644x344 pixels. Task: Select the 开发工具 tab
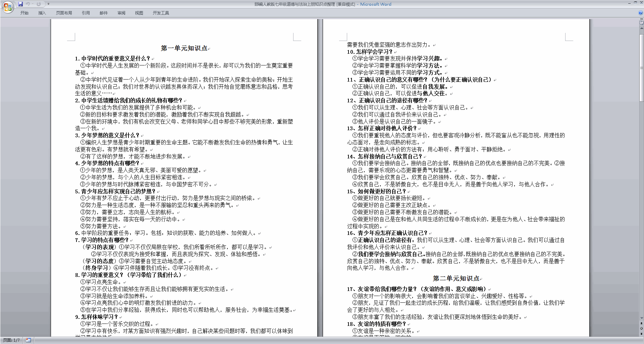[x=161, y=13]
